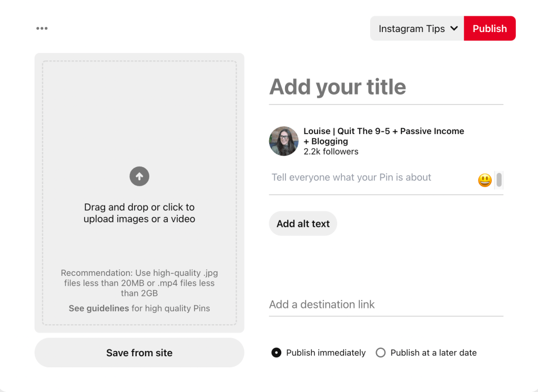This screenshot has height=392, width=538.
Task: Click the Recommendation file size note
Action: click(139, 283)
